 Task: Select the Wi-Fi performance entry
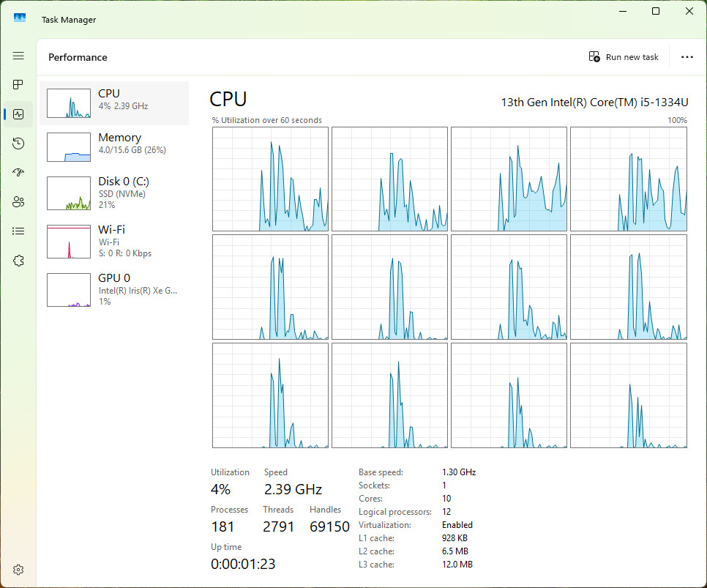pyautogui.click(x=114, y=242)
